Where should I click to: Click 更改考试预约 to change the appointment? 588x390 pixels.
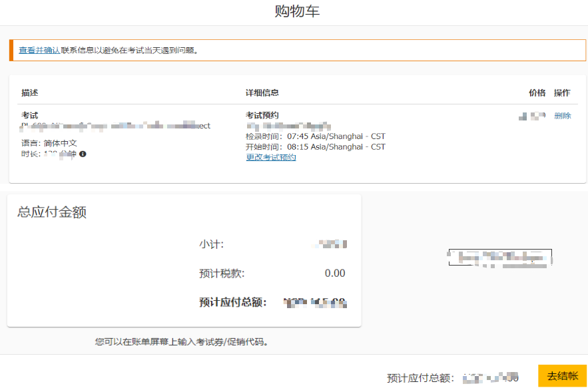click(x=271, y=158)
